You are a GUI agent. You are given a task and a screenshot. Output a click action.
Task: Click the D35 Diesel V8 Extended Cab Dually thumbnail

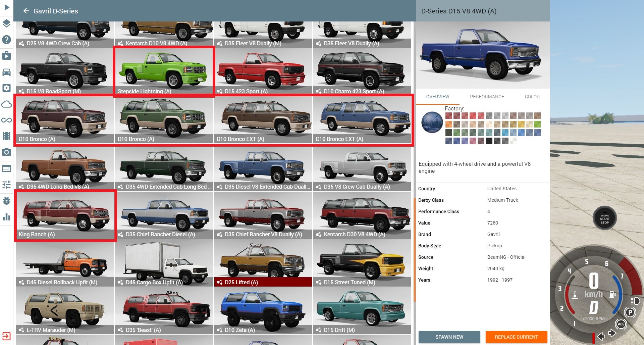click(x=263, y=168)
